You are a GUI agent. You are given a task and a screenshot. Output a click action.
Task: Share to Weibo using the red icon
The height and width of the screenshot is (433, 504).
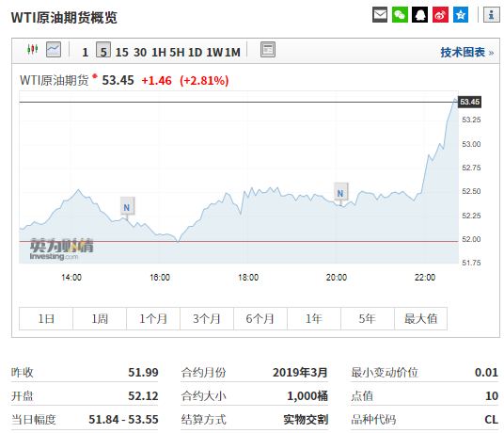click(440, 15)
